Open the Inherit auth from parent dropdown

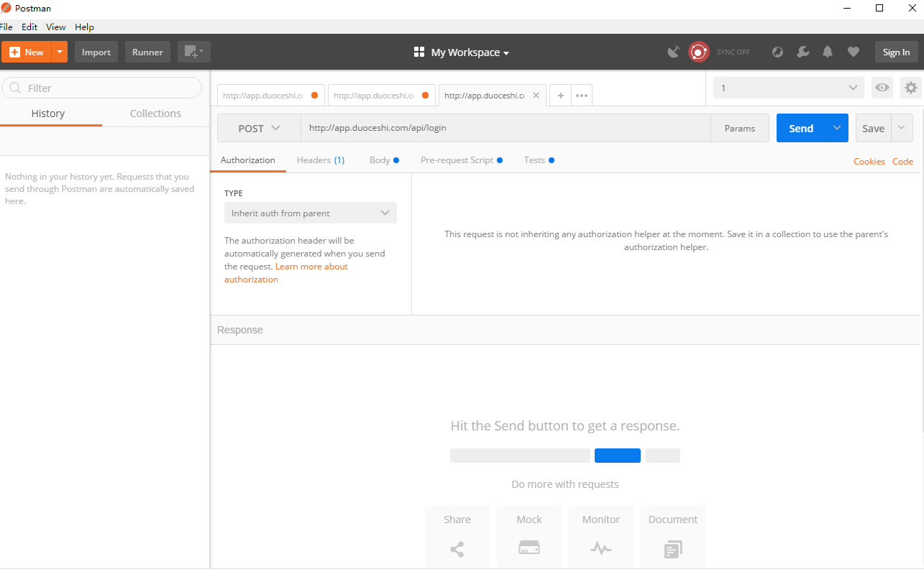311,213
